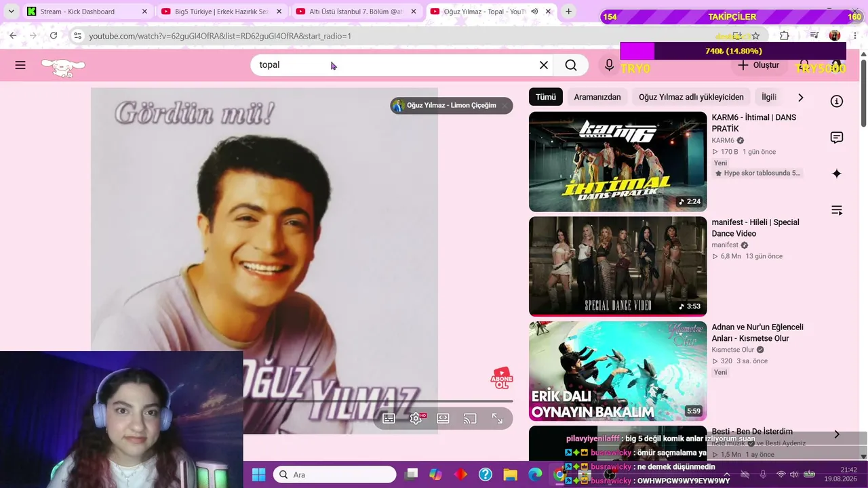This screenshot has width=868, height=488.
Task: Click the YouTube URL in address bar
Action: click(x=220, y=36)
